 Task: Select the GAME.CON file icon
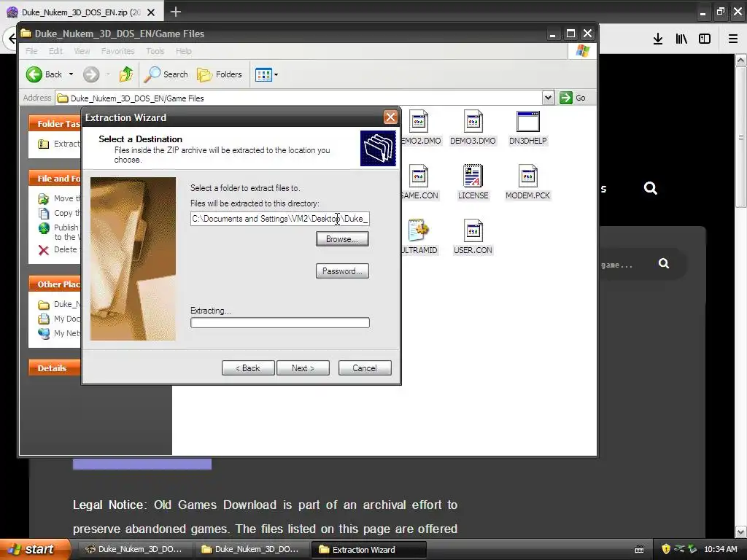pyautogui.click(x=419, y=176)
